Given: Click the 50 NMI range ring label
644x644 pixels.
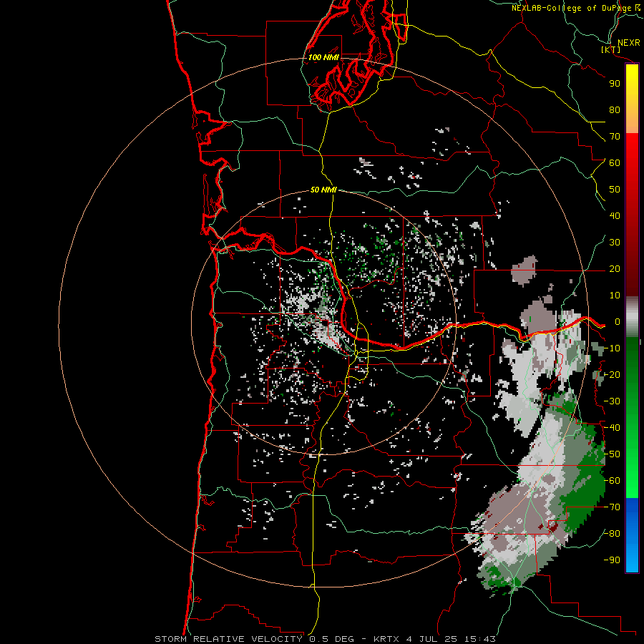Looking at the screenshot, I should pyautogui.click(x=323, y=190).
